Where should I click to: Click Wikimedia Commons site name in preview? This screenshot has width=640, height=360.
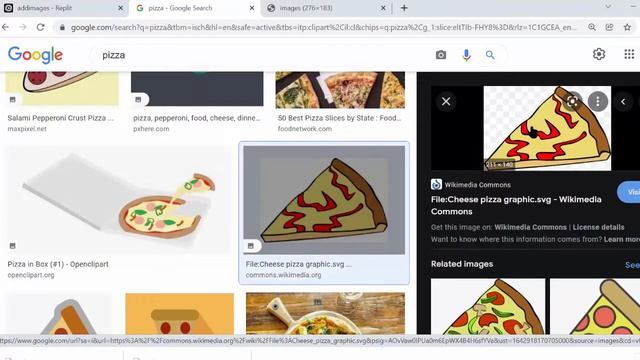[x=478, y=185]
